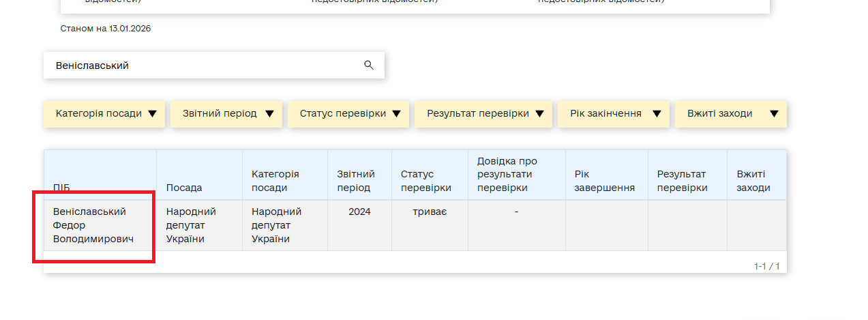Click the ПІБ column header
Image resolution: width=868 pixels, height=320 pixels.
click(x=61, y=188)
